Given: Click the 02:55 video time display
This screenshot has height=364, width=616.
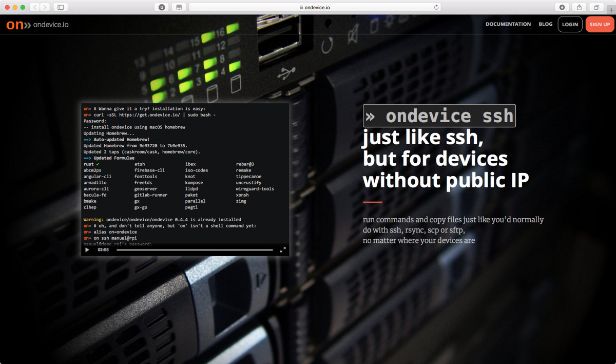Looking at the screenshot, I should pos(103,250).
